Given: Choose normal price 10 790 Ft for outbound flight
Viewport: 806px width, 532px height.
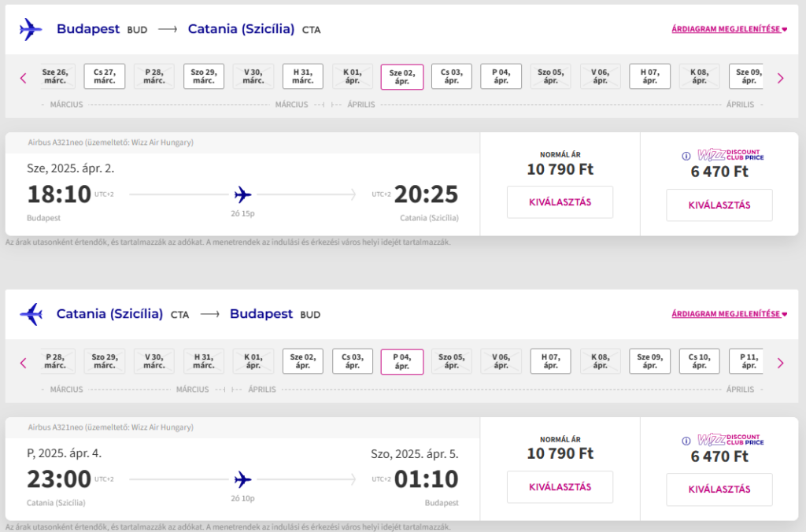Looking at the screenshot, I should coord(560,202).
